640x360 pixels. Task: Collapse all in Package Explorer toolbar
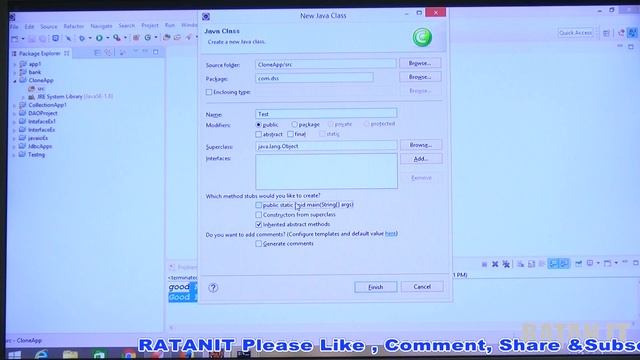[x=97, y=53]
